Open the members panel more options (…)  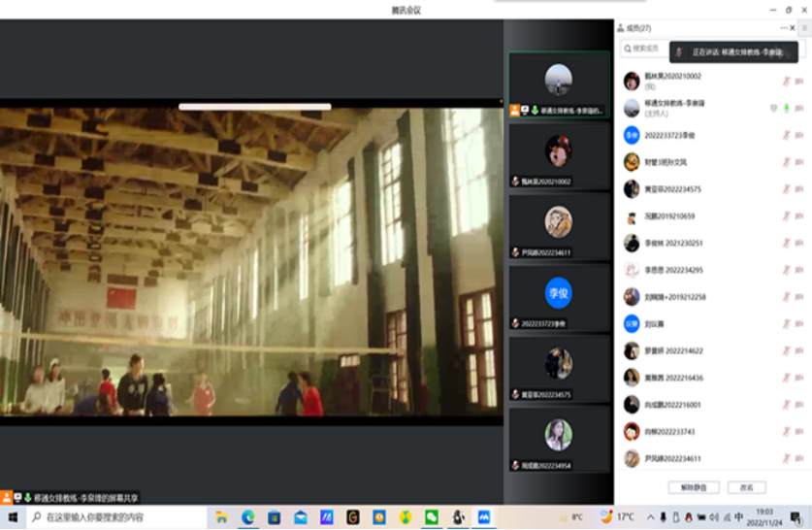click(784, 28)
